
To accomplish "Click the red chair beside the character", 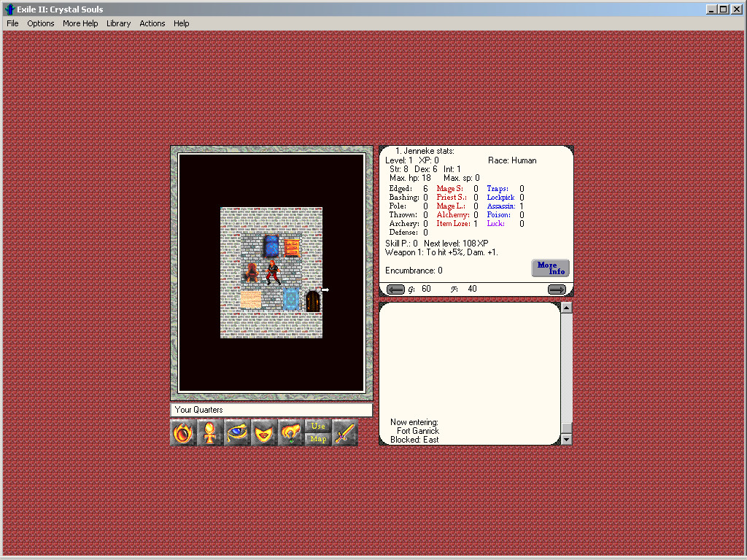I will click(x=252, y=273).
